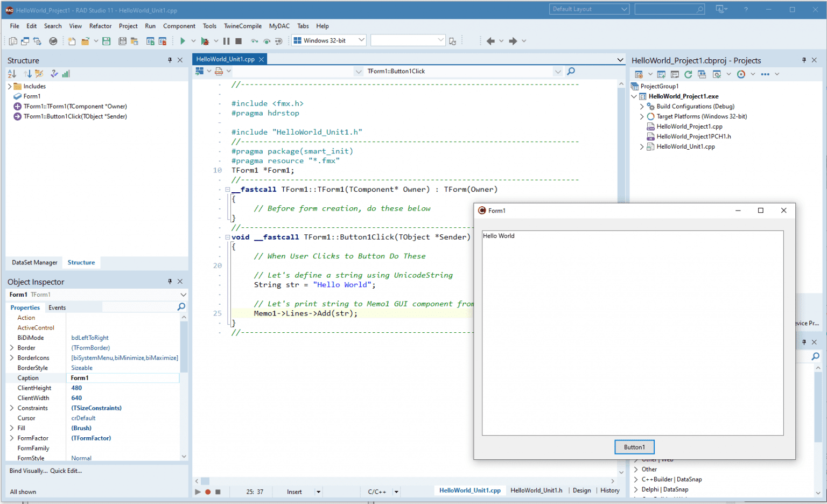The image size is (827, 504).
Task: Run the project with the green play icon
Action: point(183,41)
